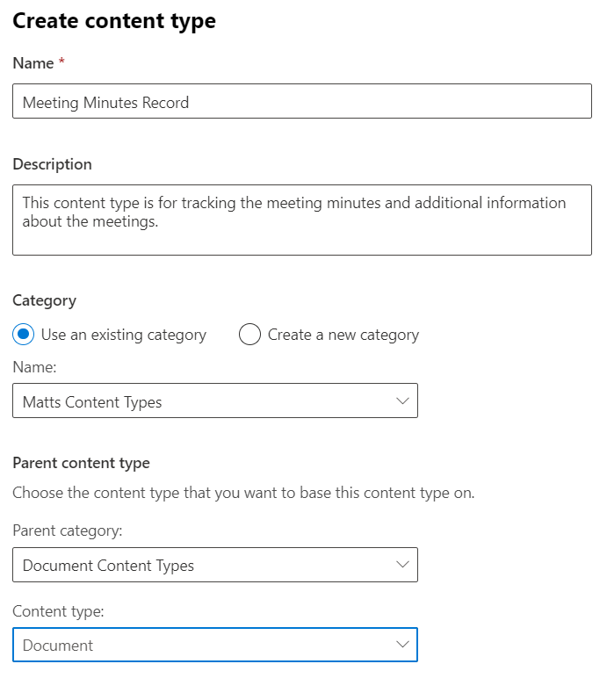
Task: Click the Description field label
Action: point(52,164)
